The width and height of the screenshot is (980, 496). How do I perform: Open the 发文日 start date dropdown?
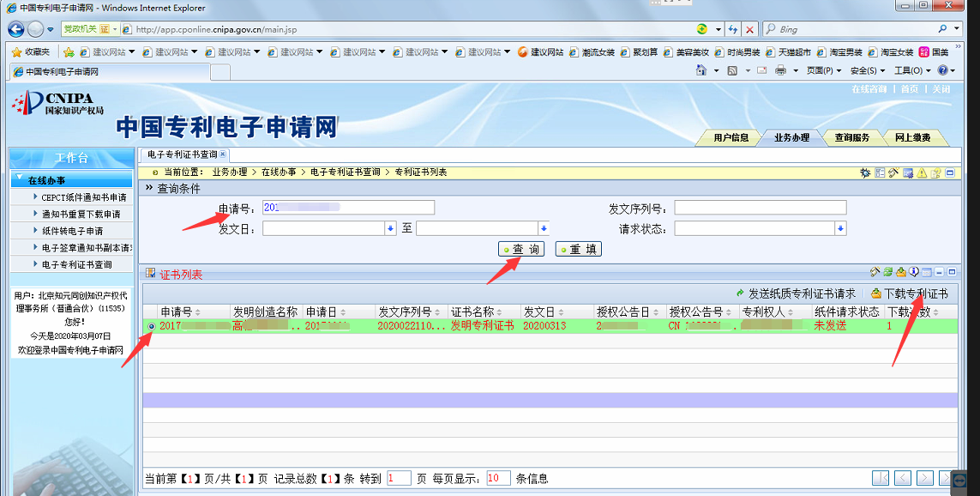(x=389, y=228)
